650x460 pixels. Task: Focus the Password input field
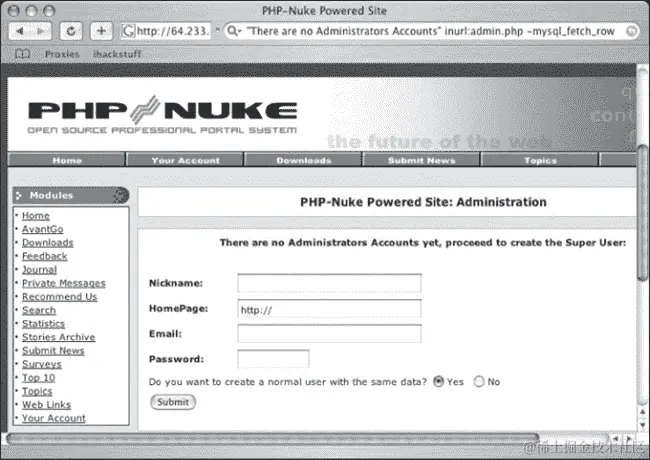(x=274, y=359)
